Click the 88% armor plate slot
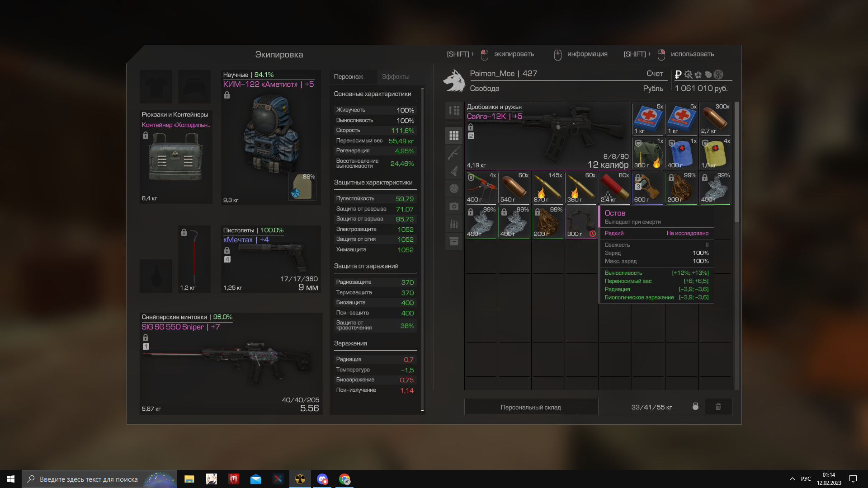Viewport: 868px width, 488px height. tap(302, 187)
